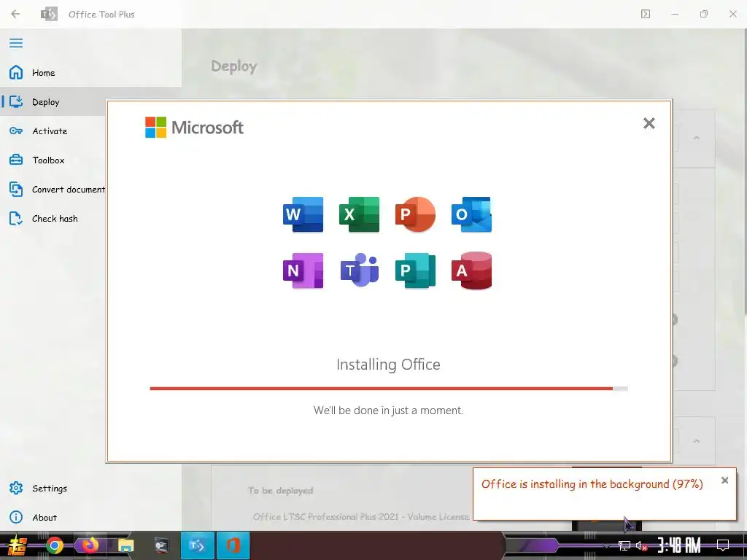
Task: Click the PowerPoint icon in installer
Action: (415, 214)
